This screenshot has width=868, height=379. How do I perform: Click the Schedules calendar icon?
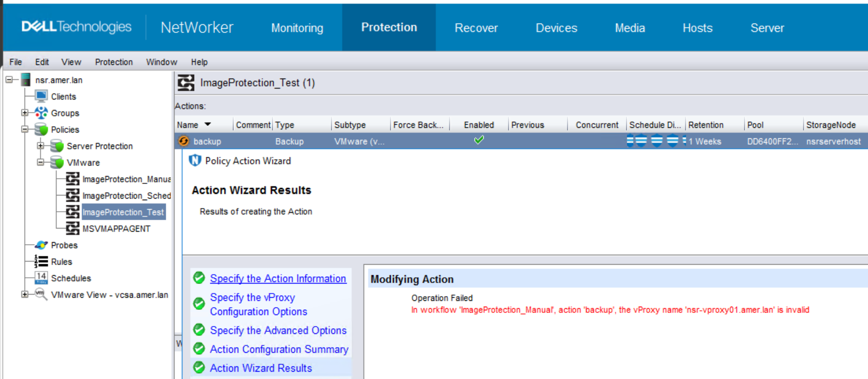[41, 278]
